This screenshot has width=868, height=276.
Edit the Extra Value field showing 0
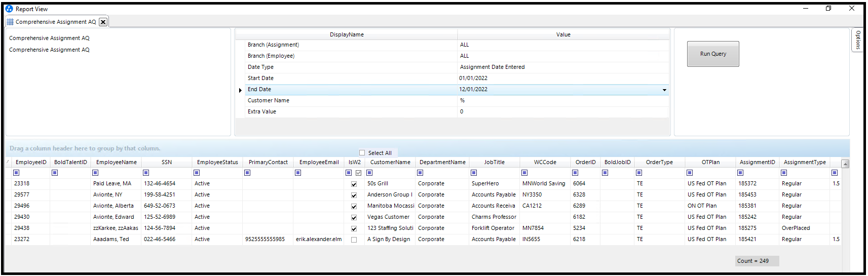point(563,111)
